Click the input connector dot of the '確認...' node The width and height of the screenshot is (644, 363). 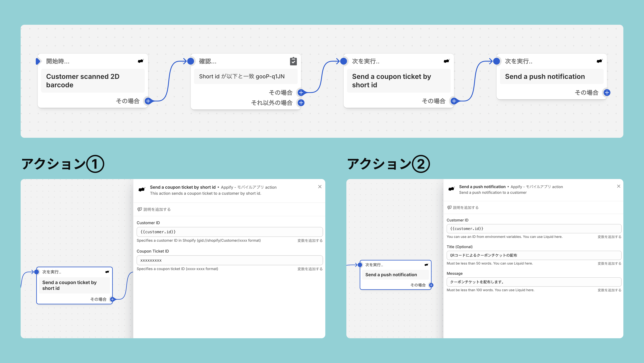tap(191, 61)
